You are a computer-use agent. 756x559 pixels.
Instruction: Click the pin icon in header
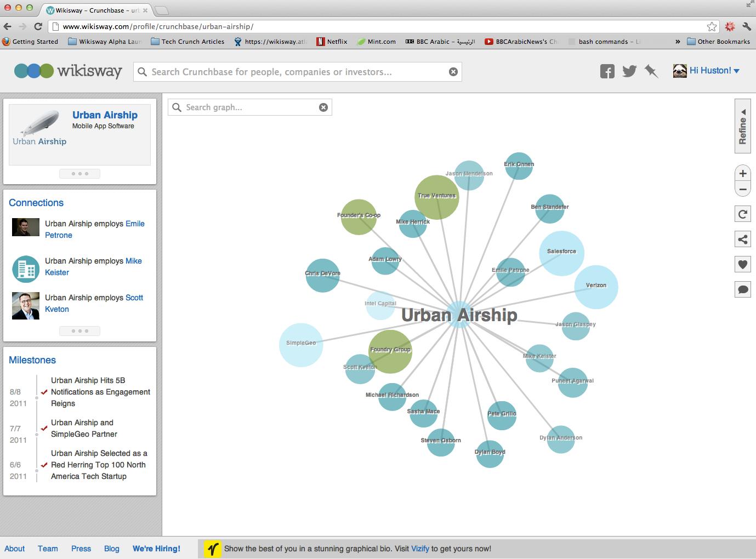click(651, 71)
